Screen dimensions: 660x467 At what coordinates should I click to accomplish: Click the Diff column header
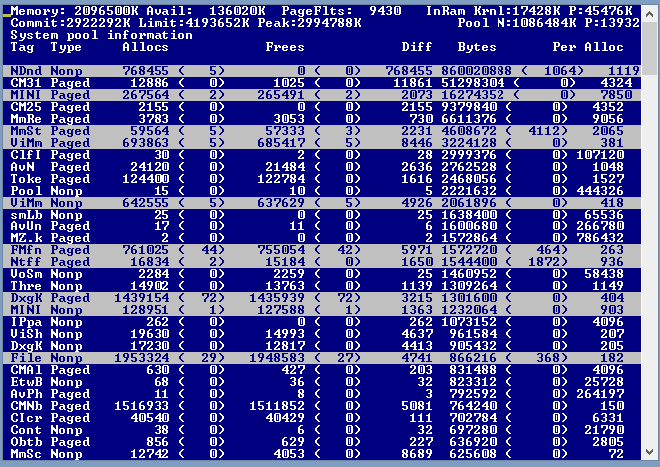click(x=417, y=47)
